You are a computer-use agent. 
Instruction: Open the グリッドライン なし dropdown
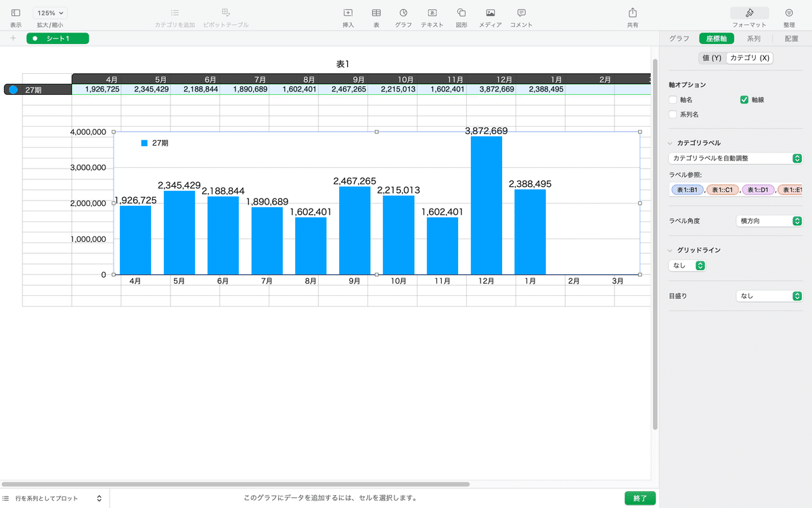coord(687,266)
